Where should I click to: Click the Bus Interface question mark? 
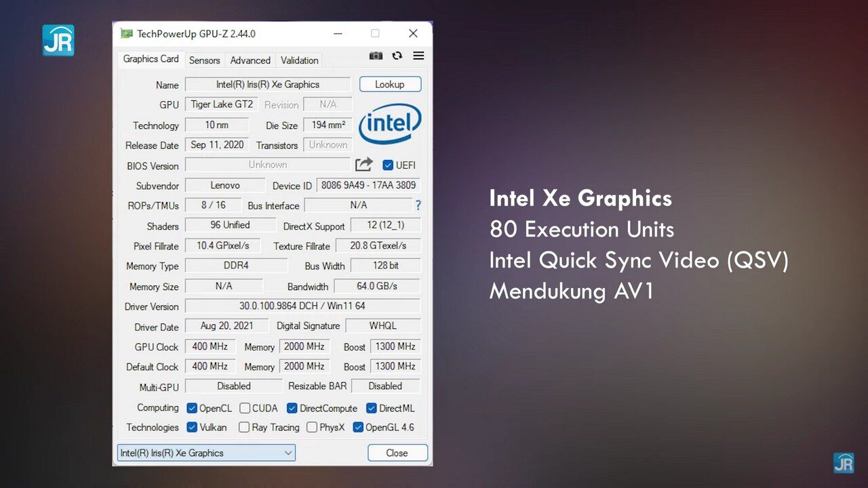[x=418, y=205]
